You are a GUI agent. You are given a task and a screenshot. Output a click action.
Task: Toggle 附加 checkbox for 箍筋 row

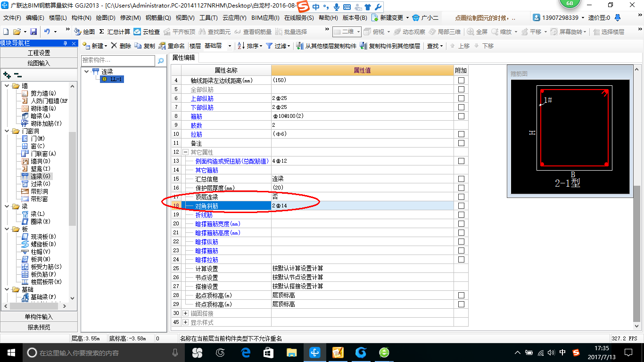click(x=461, y=116)
